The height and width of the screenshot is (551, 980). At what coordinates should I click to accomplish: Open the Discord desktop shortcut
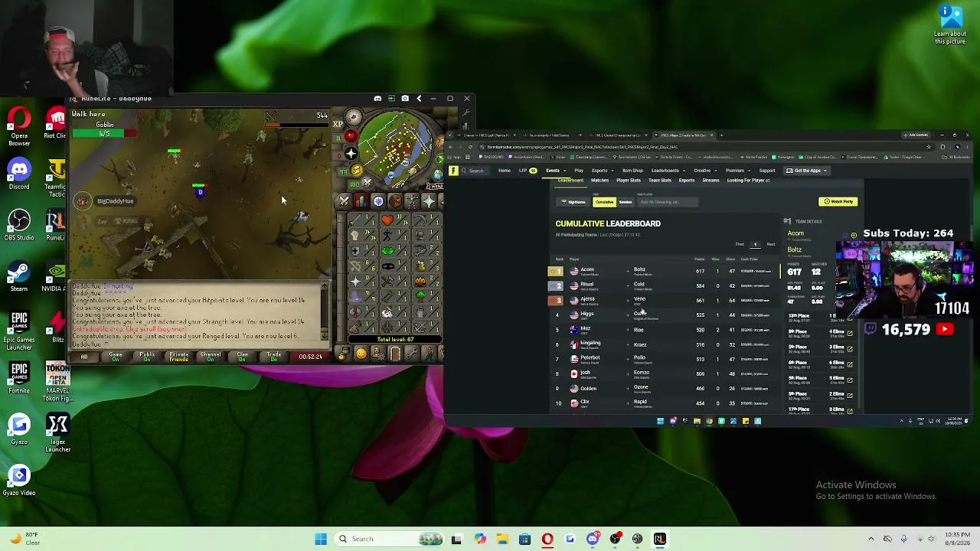(19, 173)
